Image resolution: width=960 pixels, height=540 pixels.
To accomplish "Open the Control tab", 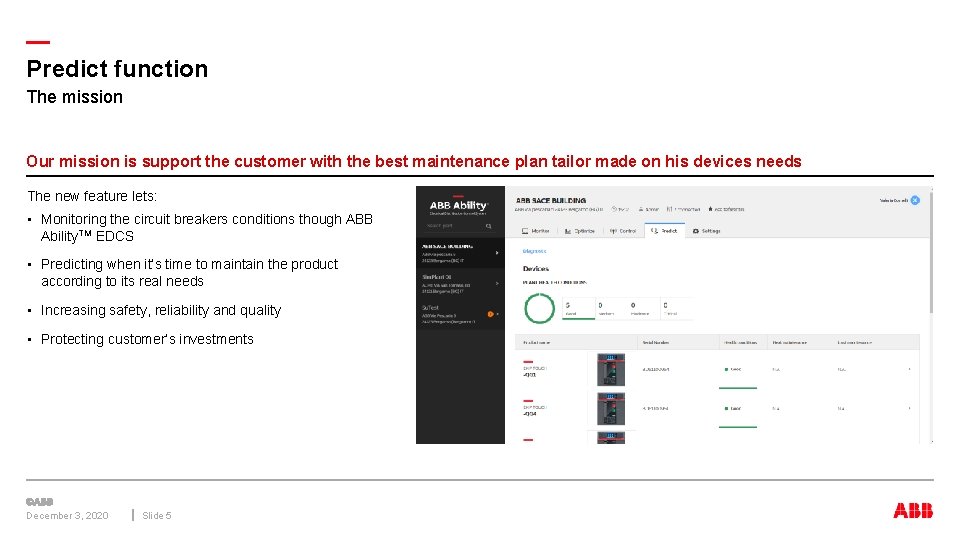I will pos(623,231).
